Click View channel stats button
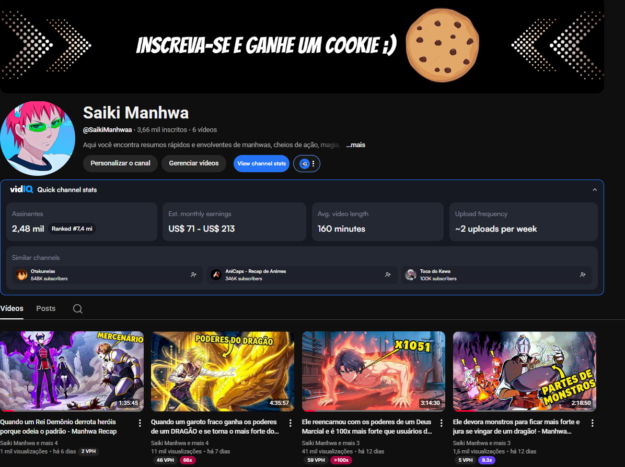The image size is (625, 467). coord(261,163)
